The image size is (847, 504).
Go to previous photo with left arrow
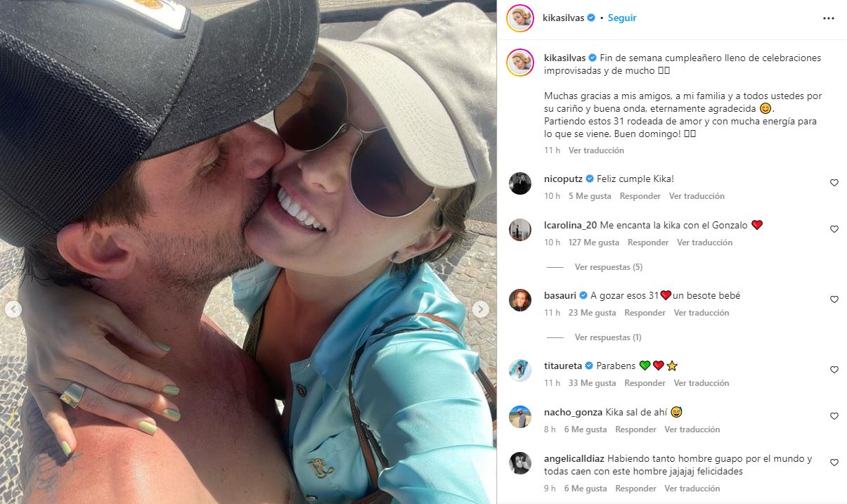13,309
